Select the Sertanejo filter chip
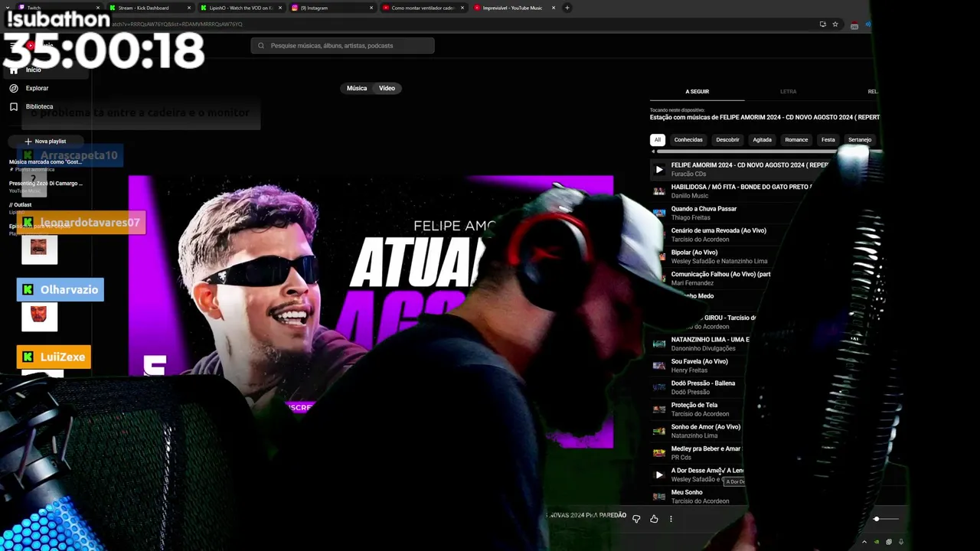The image size is (980, 551). [860, 140]
